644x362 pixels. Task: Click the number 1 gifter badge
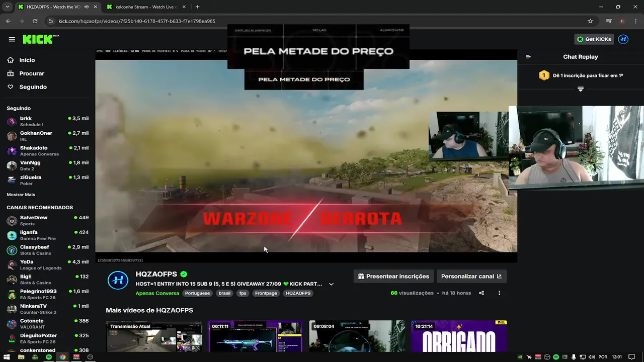pyautogui.click(x=544, y=75)
